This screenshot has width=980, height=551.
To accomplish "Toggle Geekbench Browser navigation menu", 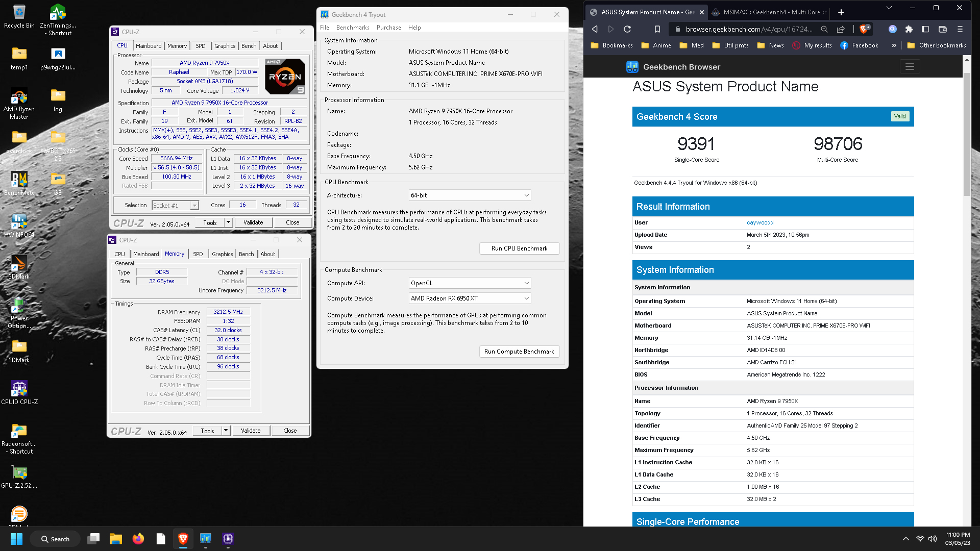I will (910, 66).
